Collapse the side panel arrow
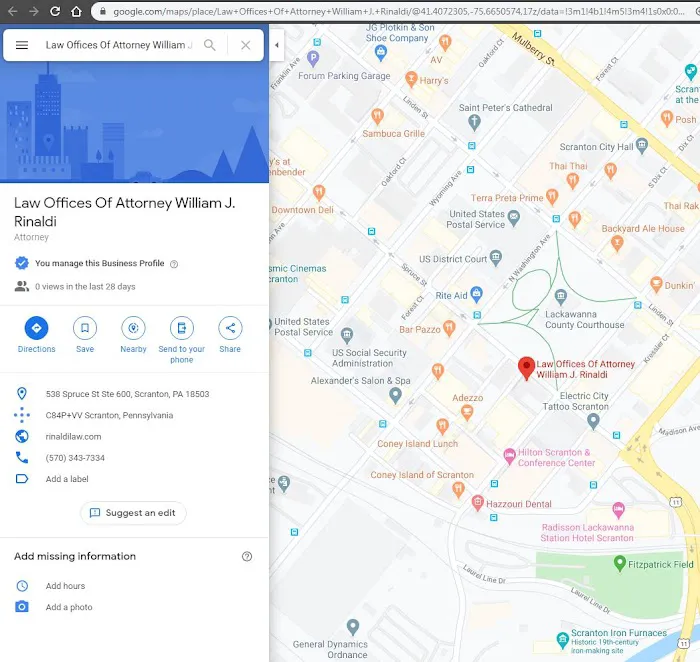 pyautogui.click(x=277, y=45)
